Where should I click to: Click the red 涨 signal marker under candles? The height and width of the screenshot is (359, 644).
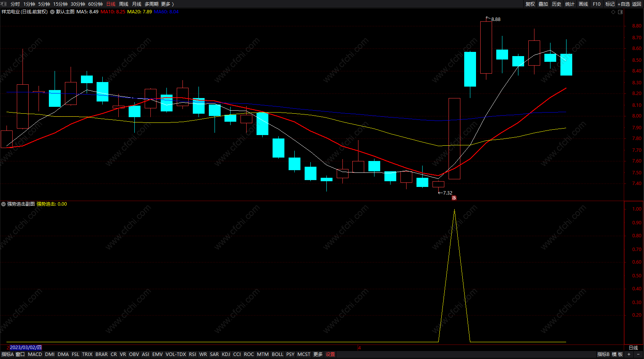(x=454, y=198)
